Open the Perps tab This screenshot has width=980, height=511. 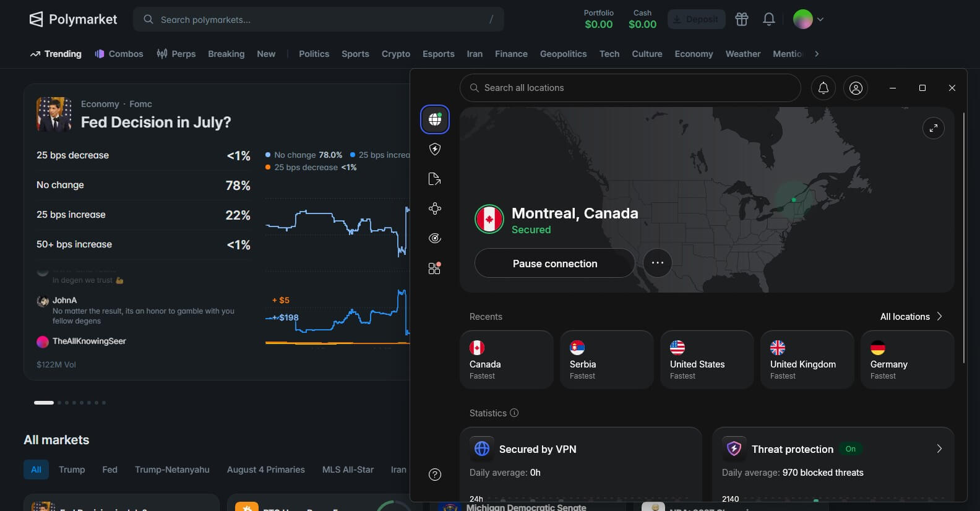click(176, 54)
